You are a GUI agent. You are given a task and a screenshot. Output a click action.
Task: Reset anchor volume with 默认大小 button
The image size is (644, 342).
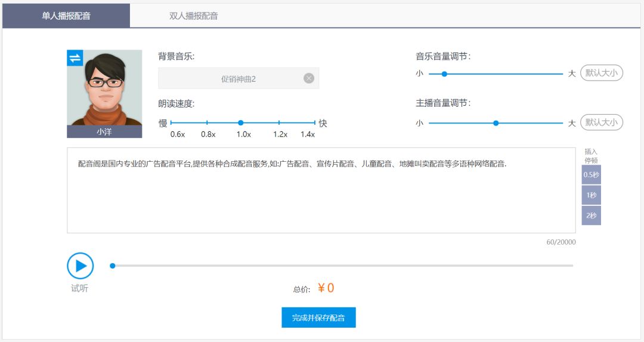pos(601,122)
